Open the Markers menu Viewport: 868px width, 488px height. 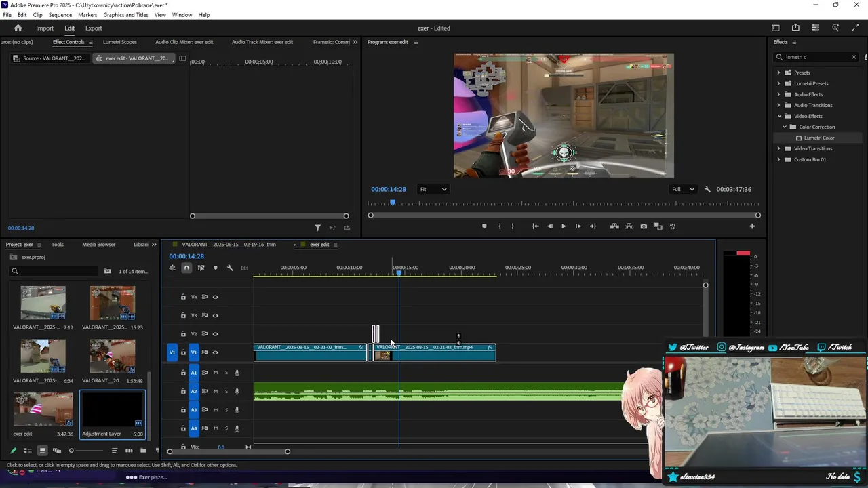coord(87,15)
